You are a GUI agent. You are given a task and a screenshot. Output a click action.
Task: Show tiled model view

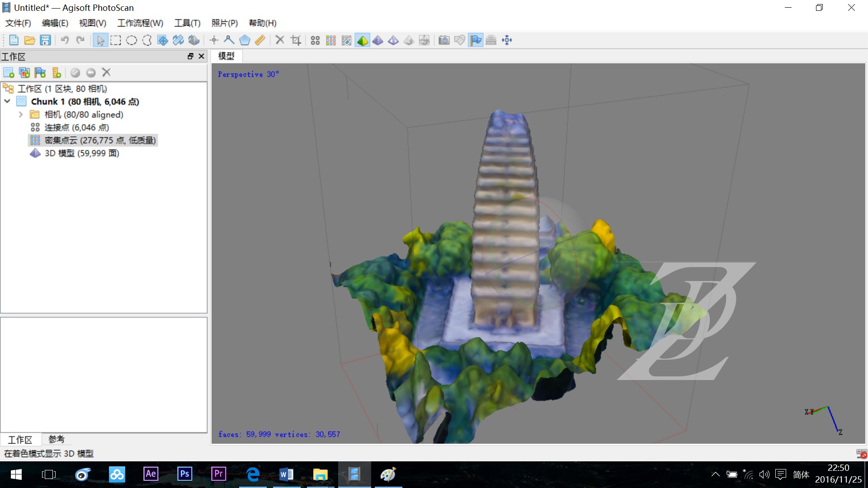[x=424, y=40]
